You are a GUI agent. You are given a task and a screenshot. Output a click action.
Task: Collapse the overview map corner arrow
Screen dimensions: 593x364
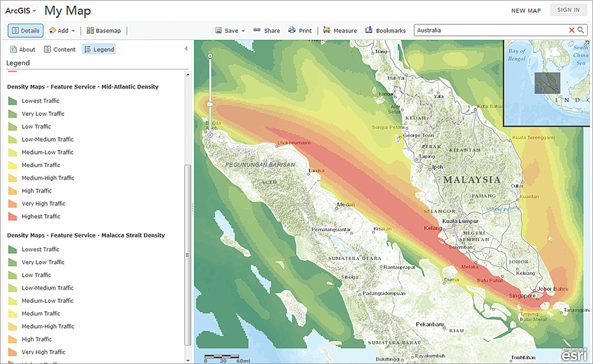pos(586,43)
